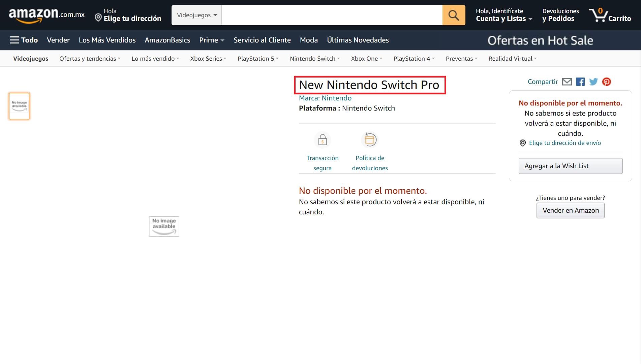Select the No image available thumbnail
Viewport: 641px width, 364px height.
coord(19,106)
